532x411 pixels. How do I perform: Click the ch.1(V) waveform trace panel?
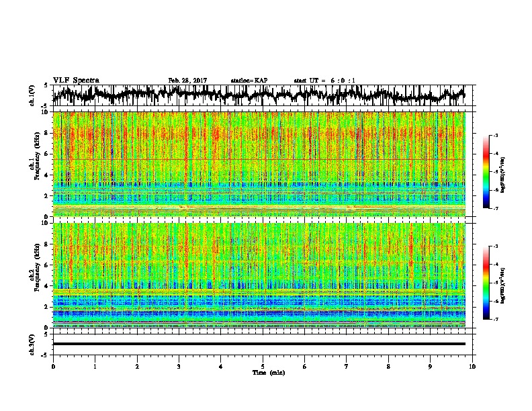pyautogui.click(x=263, y=95)
